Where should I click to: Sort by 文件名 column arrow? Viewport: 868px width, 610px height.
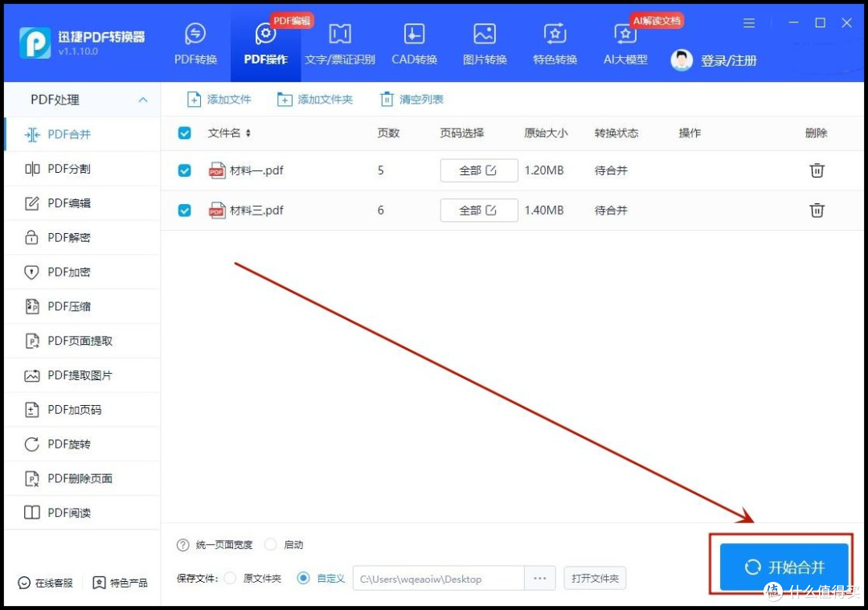(248, 133)
